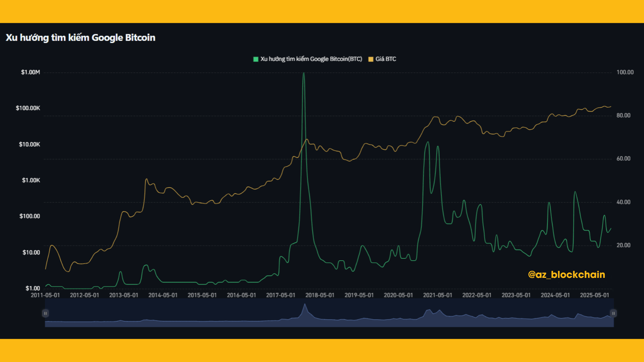The width and height of the screenshot is (644, 362).
Task: Click the @az_blockchain watermark
Action: coord(566,275)
